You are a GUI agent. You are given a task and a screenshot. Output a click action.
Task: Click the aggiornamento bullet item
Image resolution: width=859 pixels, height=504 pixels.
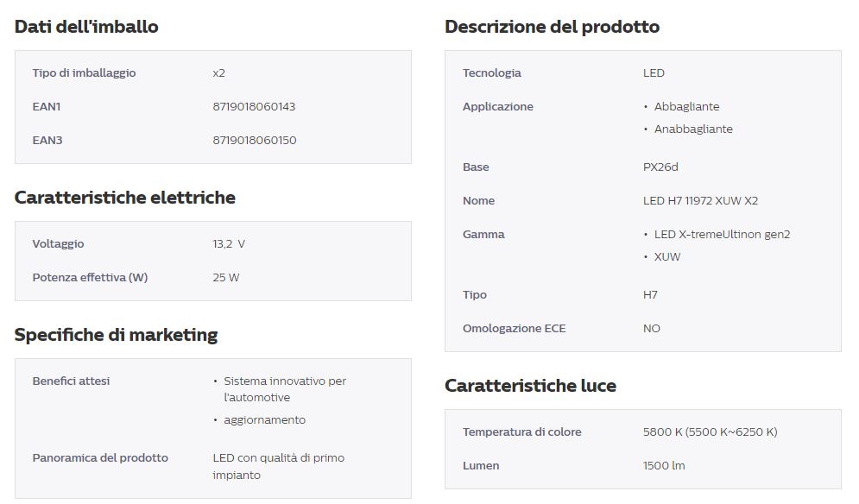pyautogui.click(x=264, y=420)
